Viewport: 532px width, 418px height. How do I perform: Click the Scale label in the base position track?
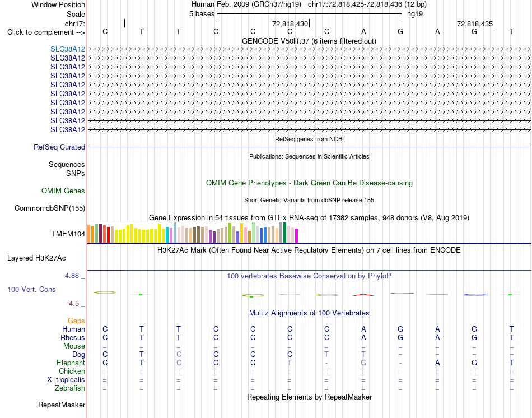76,14
